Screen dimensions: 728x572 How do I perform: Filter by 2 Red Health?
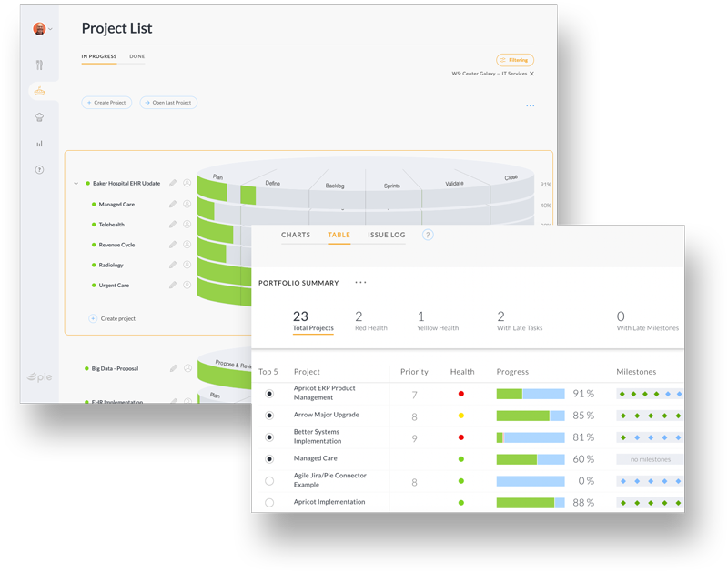tap(371, 322)
